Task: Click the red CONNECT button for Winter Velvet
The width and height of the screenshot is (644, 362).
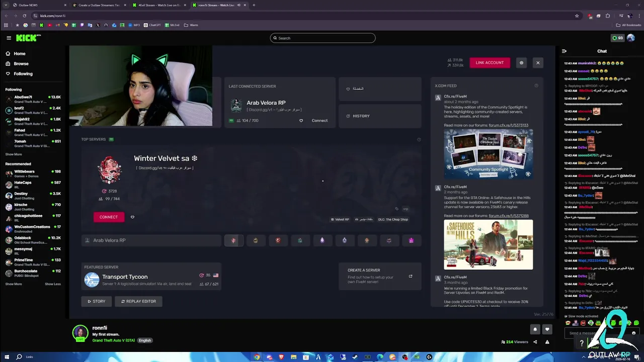Action: click(x=109, y=217)
